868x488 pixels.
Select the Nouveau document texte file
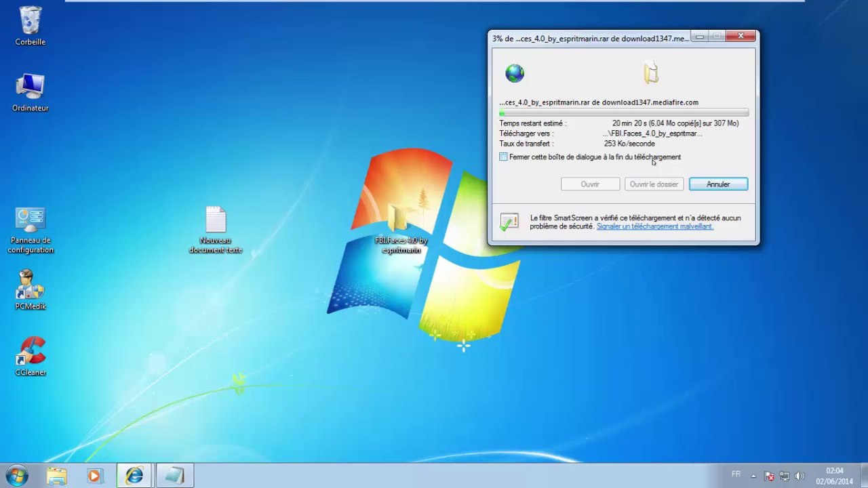coord(216,230)
